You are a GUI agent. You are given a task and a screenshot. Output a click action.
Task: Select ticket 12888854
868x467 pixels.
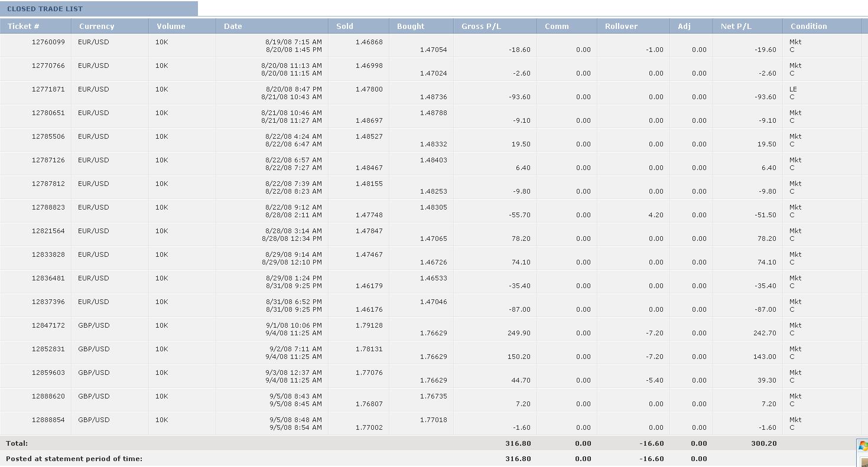click(x=48, y=420)
